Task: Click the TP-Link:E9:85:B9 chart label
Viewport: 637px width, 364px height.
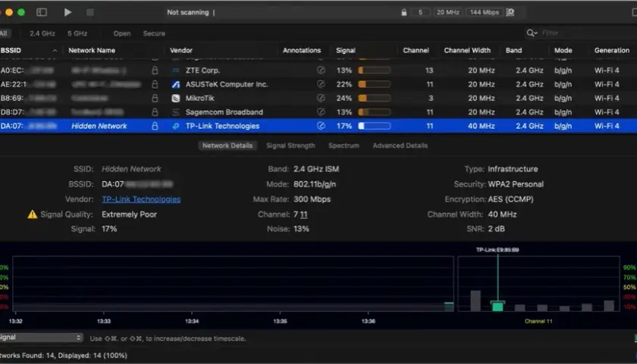Action: 497,249
